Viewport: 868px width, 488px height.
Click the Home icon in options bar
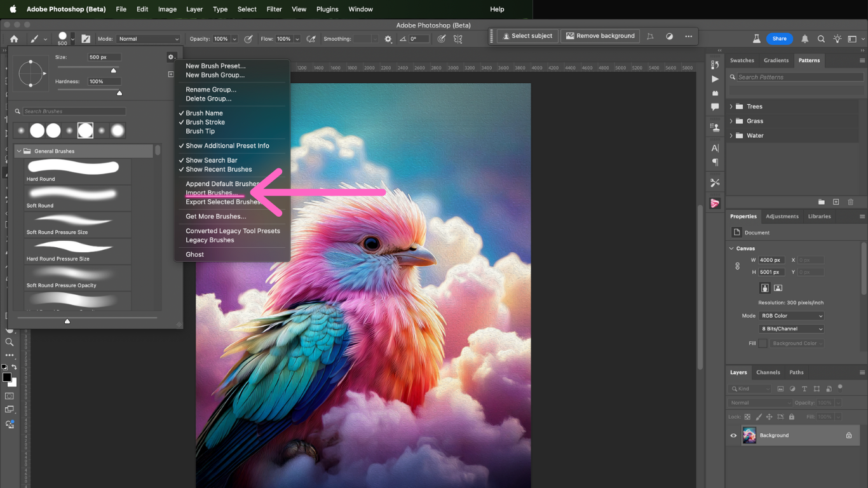14,39
